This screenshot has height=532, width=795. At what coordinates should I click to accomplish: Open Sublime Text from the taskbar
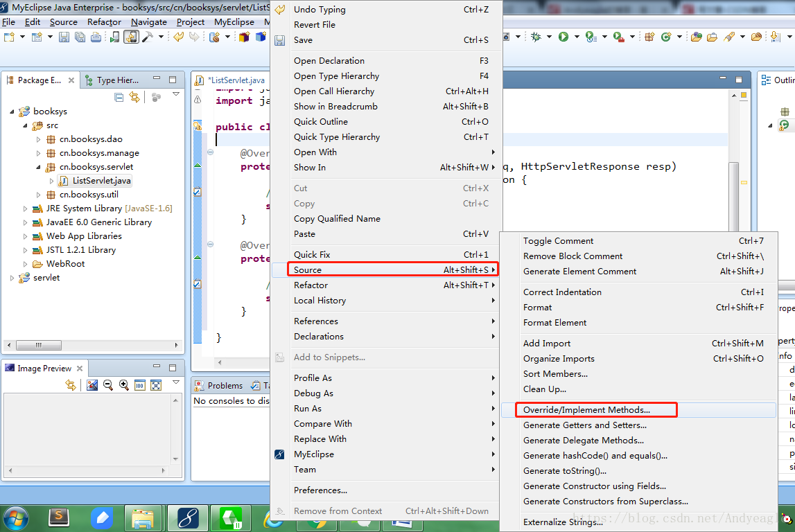59,518
